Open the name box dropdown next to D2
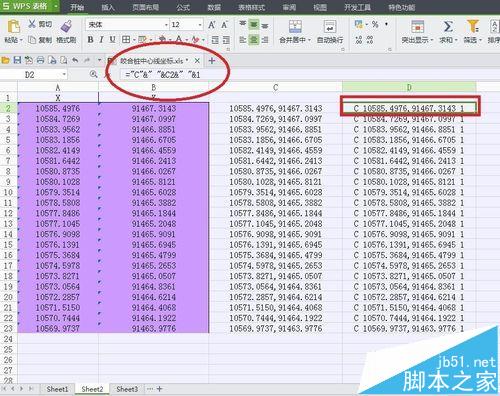Screen dimensions: 500x396 [64, 74]
